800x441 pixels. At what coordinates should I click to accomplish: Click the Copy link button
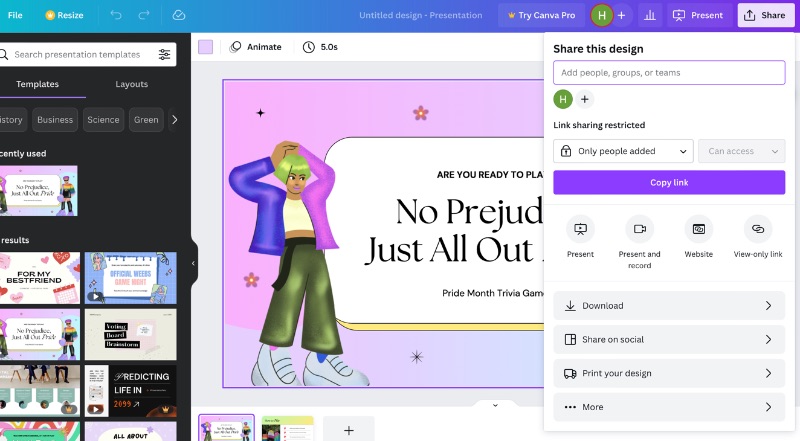pos(669,182)
